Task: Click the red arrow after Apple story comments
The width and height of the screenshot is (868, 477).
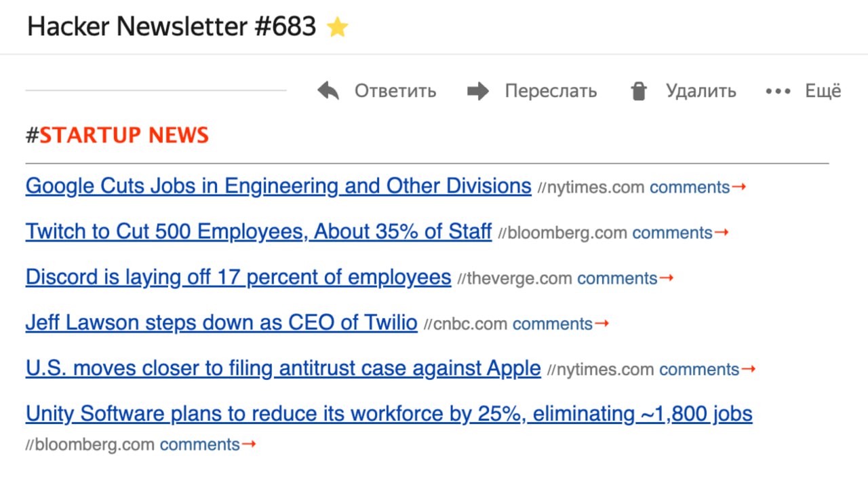Action: pos(748,369)
